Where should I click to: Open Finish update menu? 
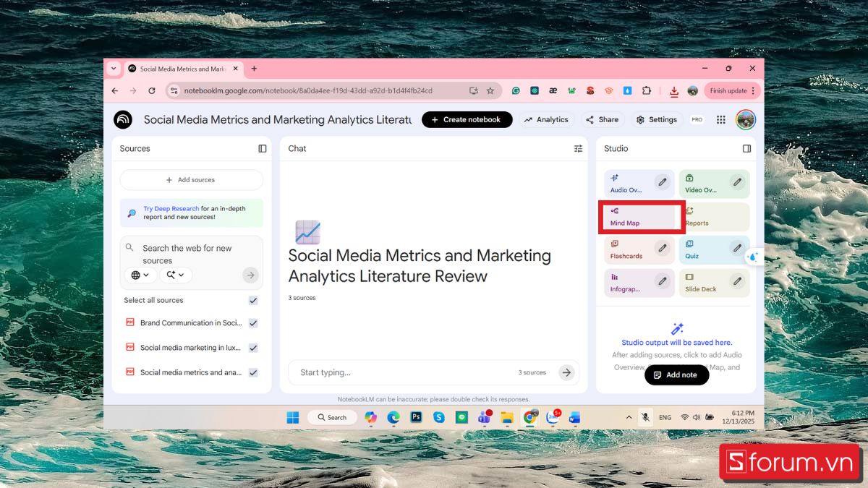coord(733,90)
